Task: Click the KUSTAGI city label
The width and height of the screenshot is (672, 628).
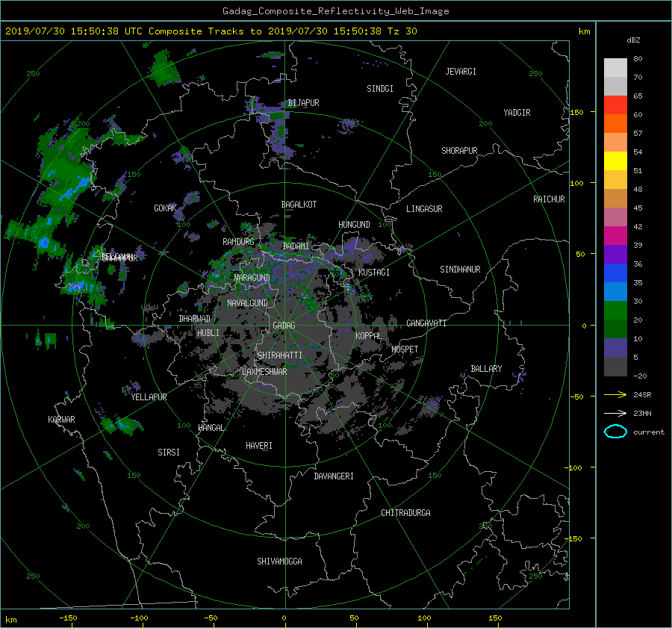Action: click(x=374, y=273)
